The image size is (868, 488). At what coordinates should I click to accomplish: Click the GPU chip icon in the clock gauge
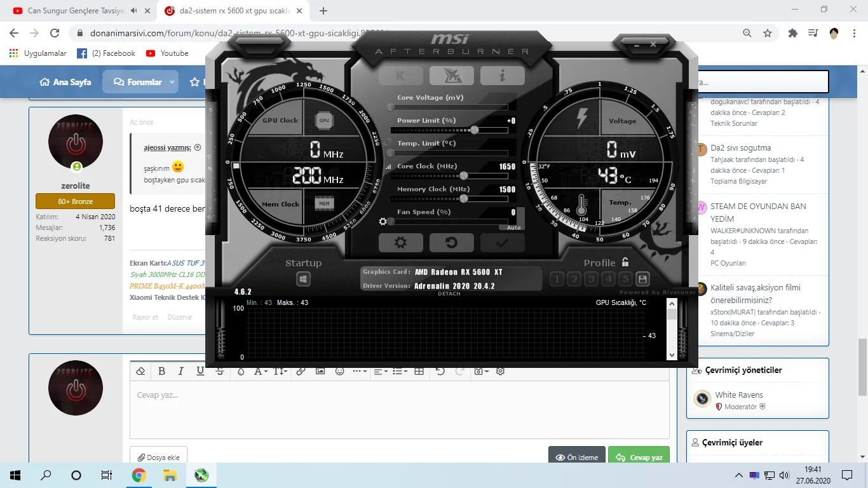tap(324, 120)
